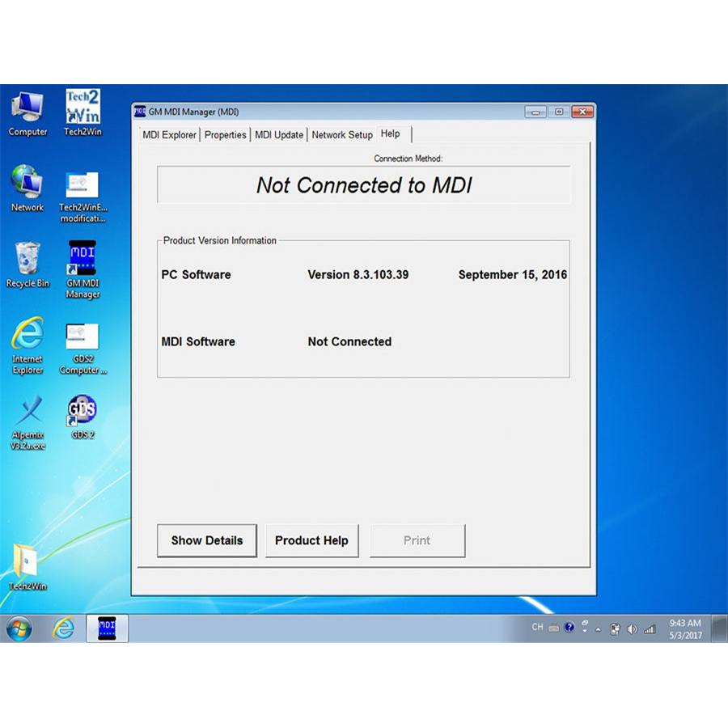Click the 'Connection Method:' label

[408, 159]
